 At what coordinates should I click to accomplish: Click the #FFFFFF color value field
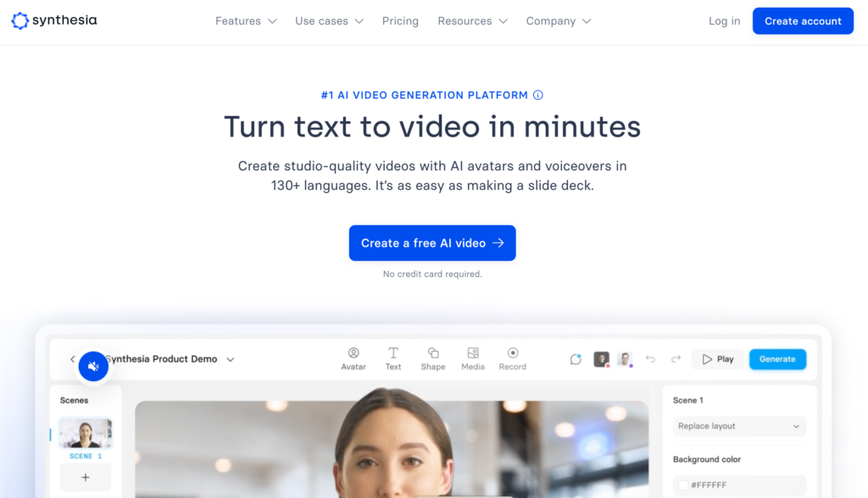739,485
